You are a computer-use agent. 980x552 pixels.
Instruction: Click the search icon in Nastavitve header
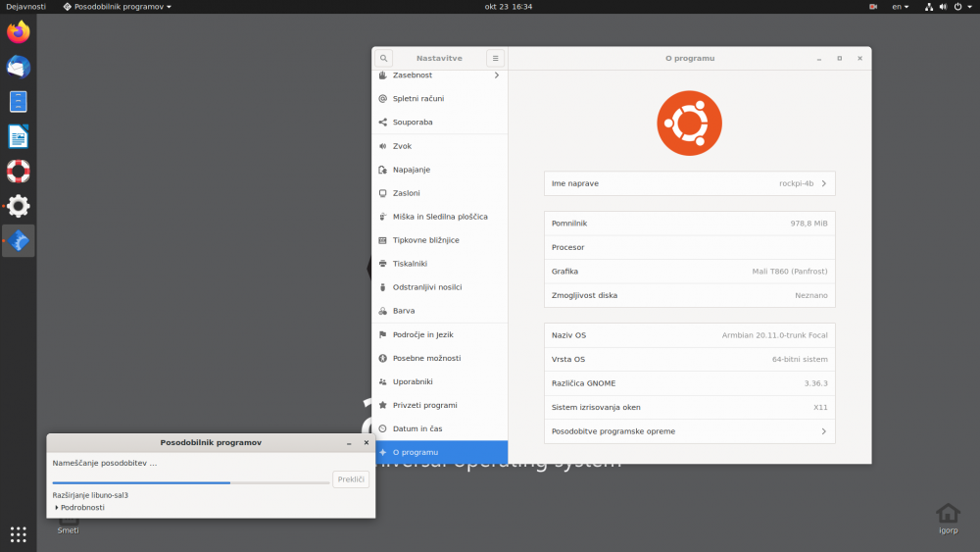(x=384, y=59)
